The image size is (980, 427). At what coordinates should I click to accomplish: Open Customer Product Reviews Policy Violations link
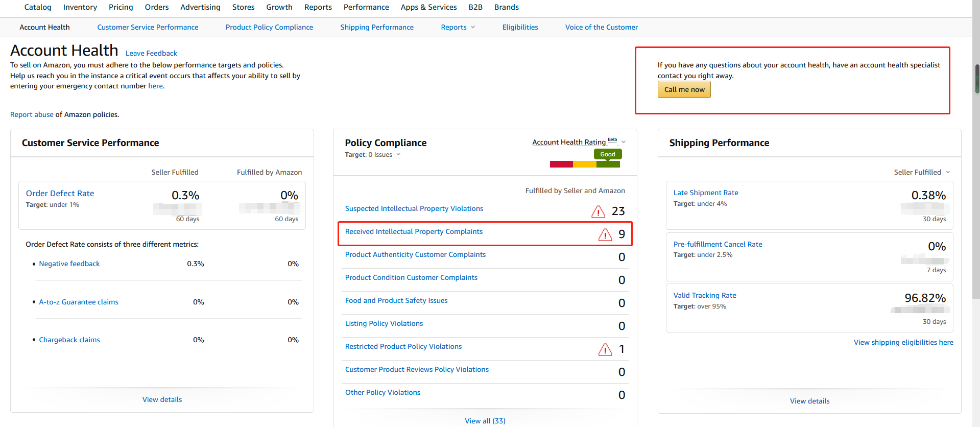coord(417,370)
